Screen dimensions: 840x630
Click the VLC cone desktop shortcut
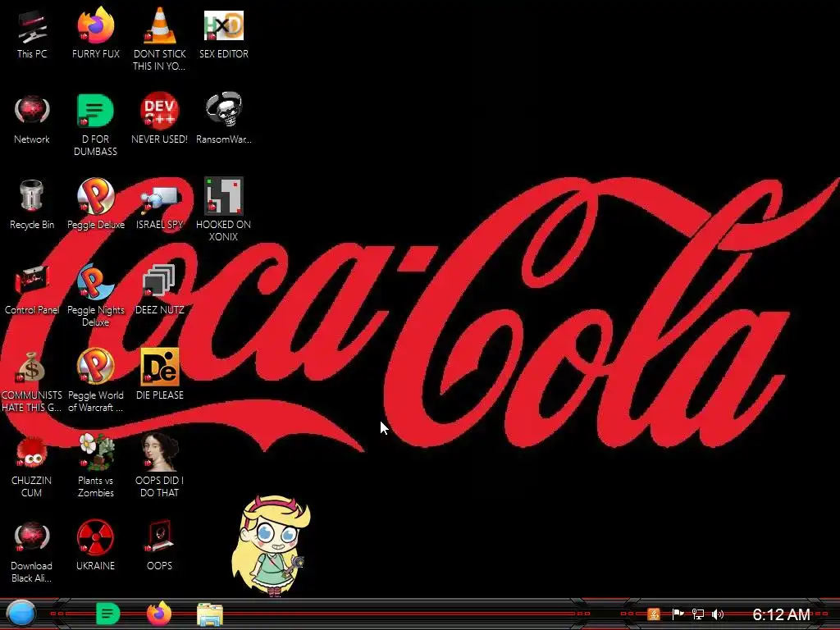[160, 27]
